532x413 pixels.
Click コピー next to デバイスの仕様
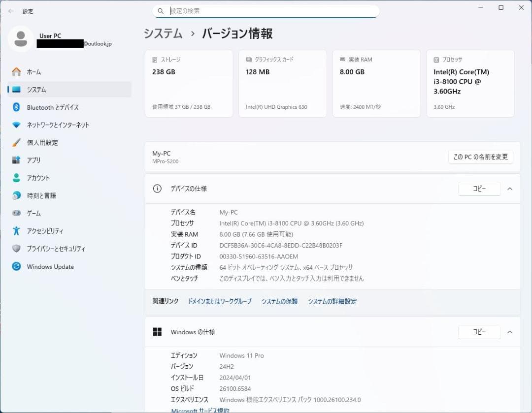(479, 189)
